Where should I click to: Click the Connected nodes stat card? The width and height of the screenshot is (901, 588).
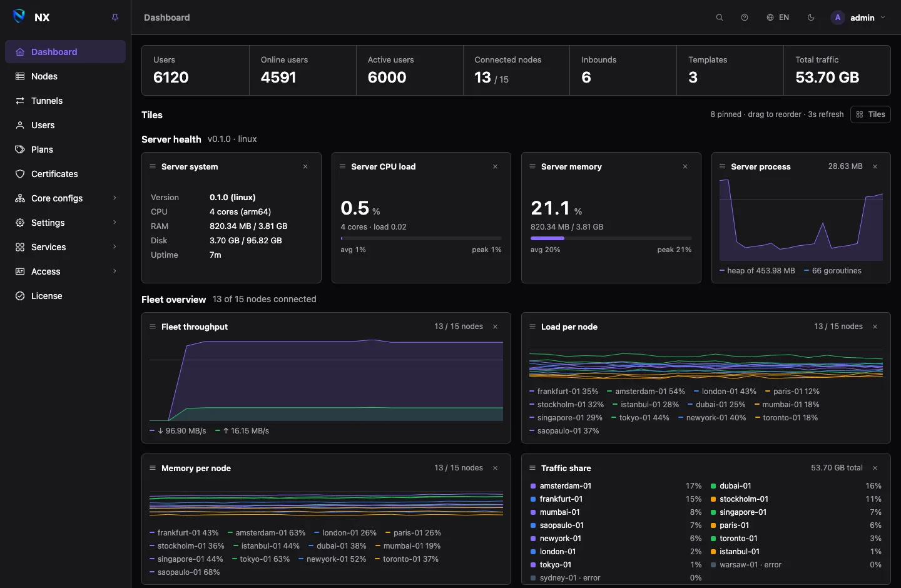point(516,70)
